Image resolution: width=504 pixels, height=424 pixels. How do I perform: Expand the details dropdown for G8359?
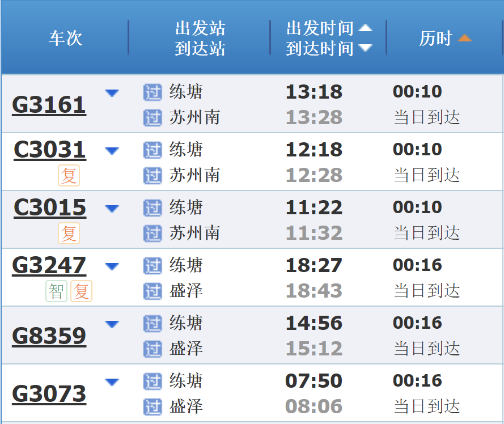112,324
